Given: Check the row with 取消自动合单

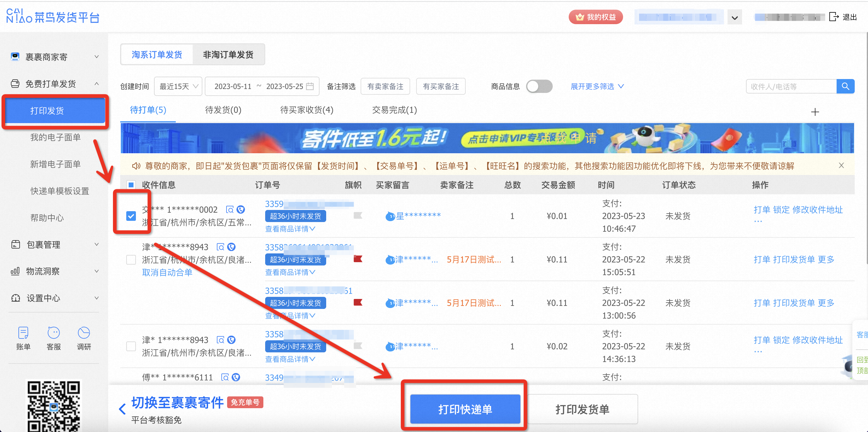Looking at the screenshot, I should coord(131,259).
